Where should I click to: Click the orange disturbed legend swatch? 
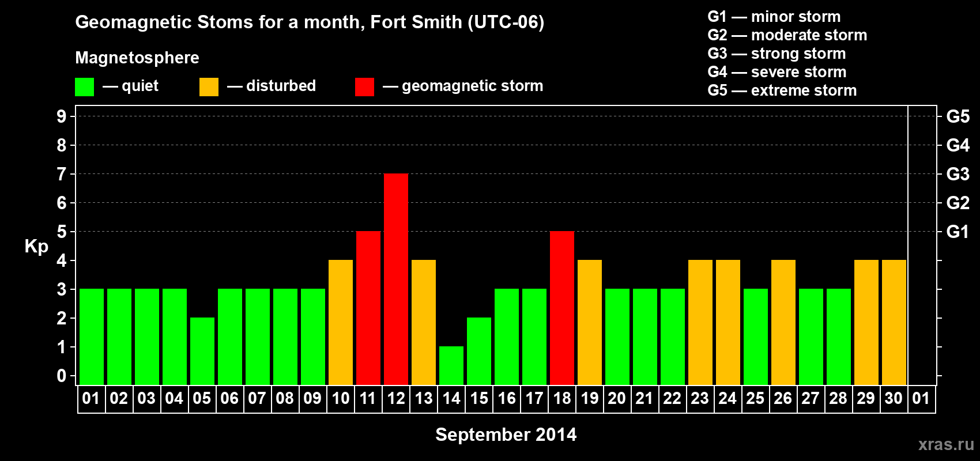tap(209, 87)
